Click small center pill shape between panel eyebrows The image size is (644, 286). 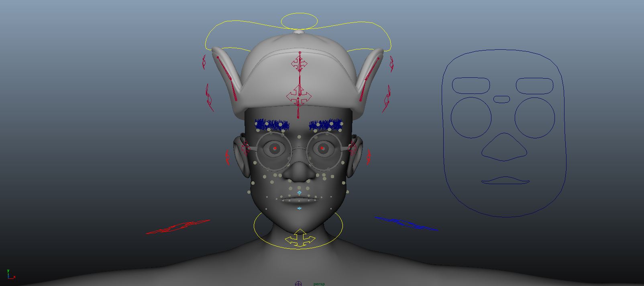(501, 99)
